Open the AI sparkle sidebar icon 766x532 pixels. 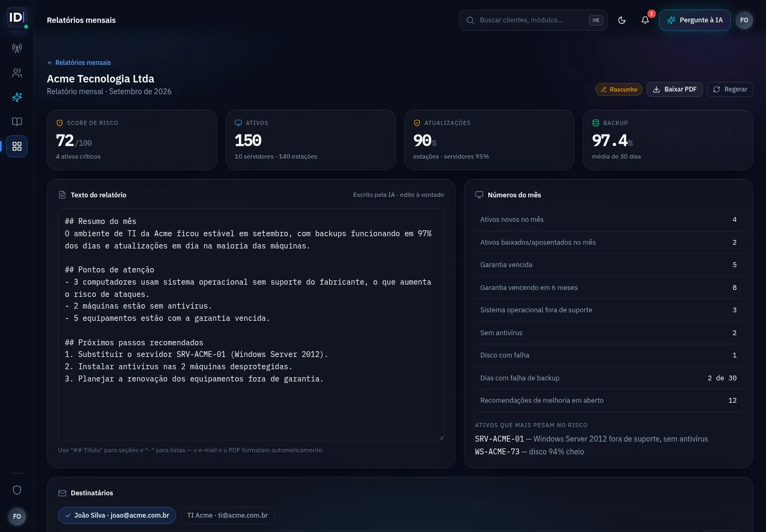click(x=17, y=97)
